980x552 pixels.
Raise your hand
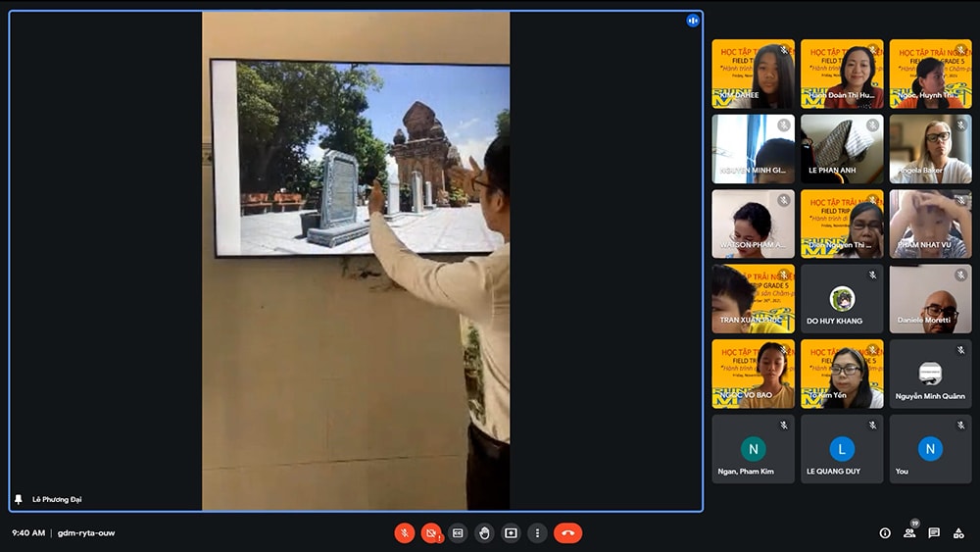coord(484,533)
